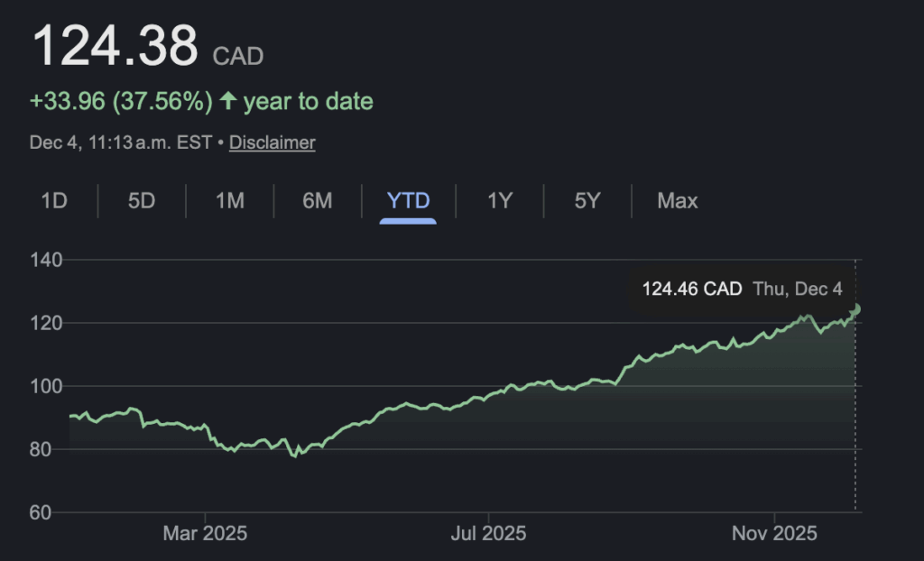The width and height of the screenshot is (924, 561).
Task: Click the +33.96 (37.56%) change text
Action: (122, 101)
